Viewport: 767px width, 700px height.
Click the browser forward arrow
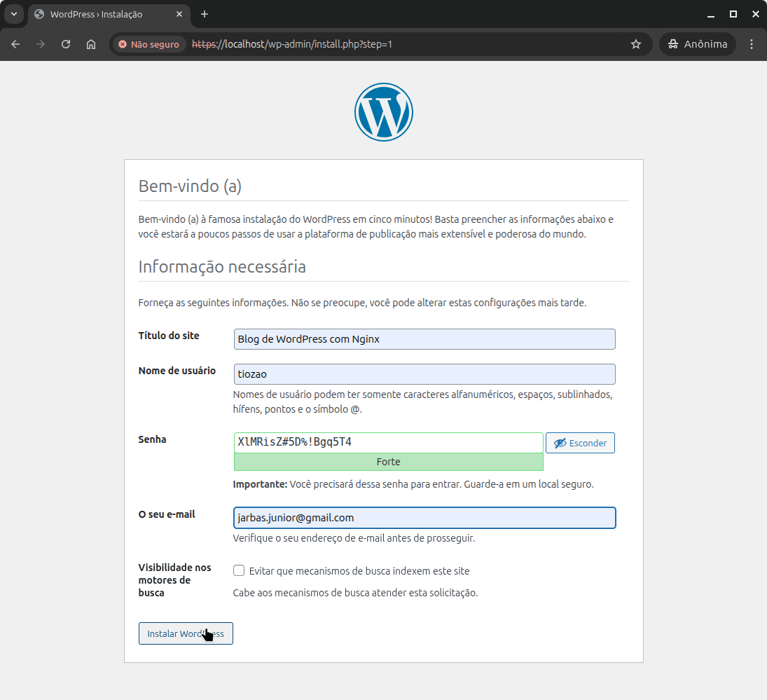click(x=41, y=44)
